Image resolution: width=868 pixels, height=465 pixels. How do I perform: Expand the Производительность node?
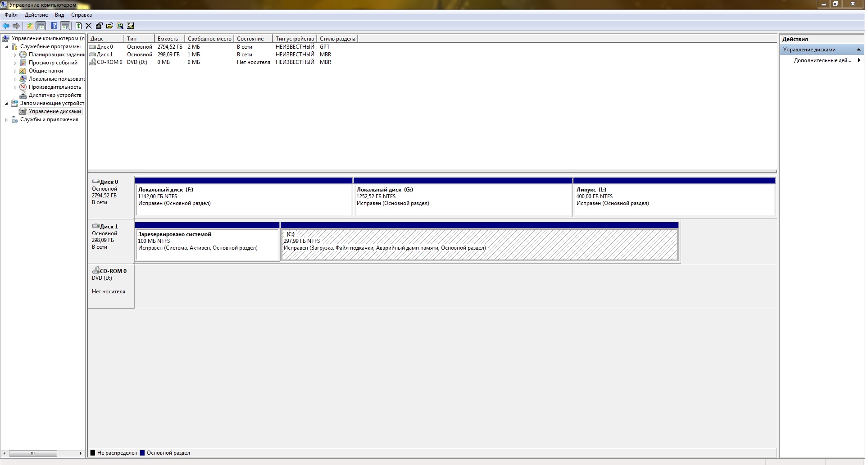click(15, 87)
